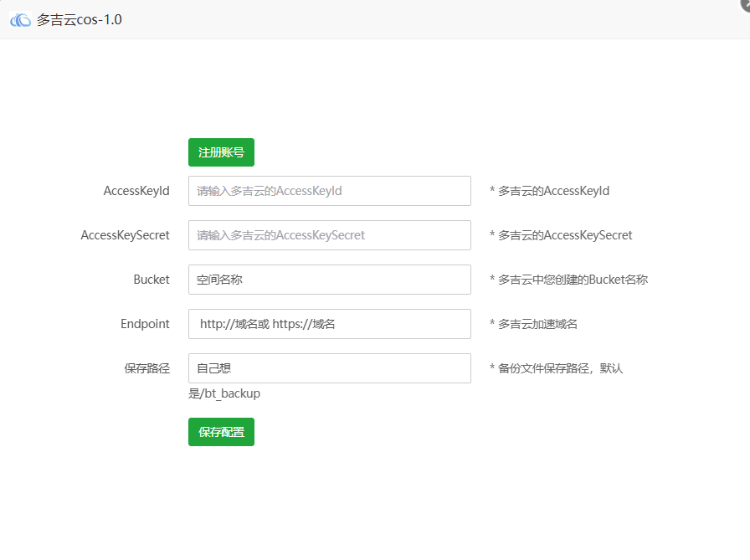Click the hint text 多吉云的AccessKeySecret

click(564, 235)
